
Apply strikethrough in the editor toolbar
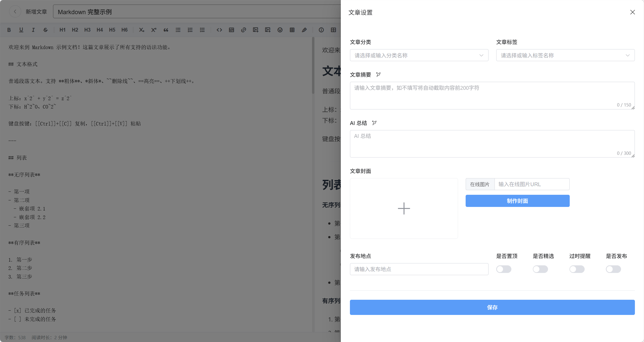(45, 30)
